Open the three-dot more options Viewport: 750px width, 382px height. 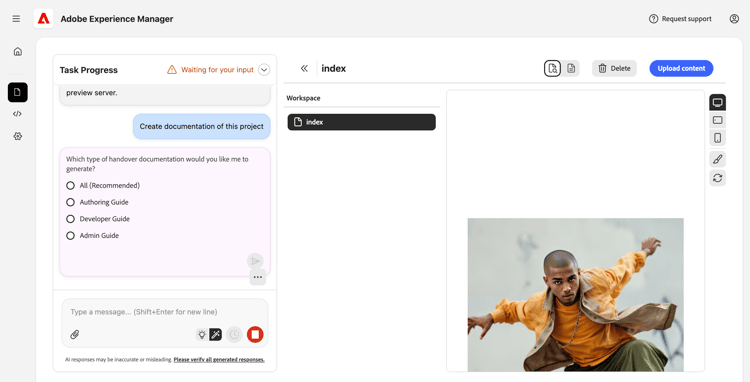(x=258, y=277)
